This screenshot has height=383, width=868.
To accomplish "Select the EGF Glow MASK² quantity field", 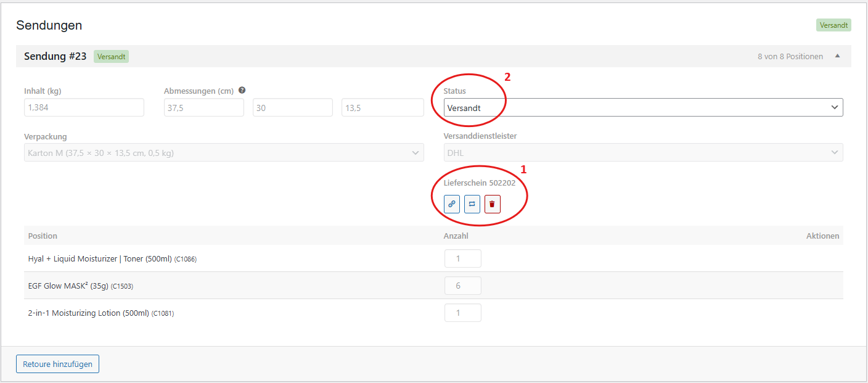I will click(462, 286).
